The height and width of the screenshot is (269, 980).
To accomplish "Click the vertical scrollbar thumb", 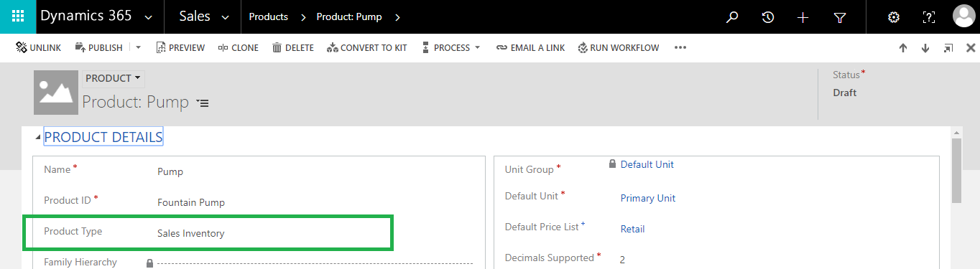I will (956, 171).
